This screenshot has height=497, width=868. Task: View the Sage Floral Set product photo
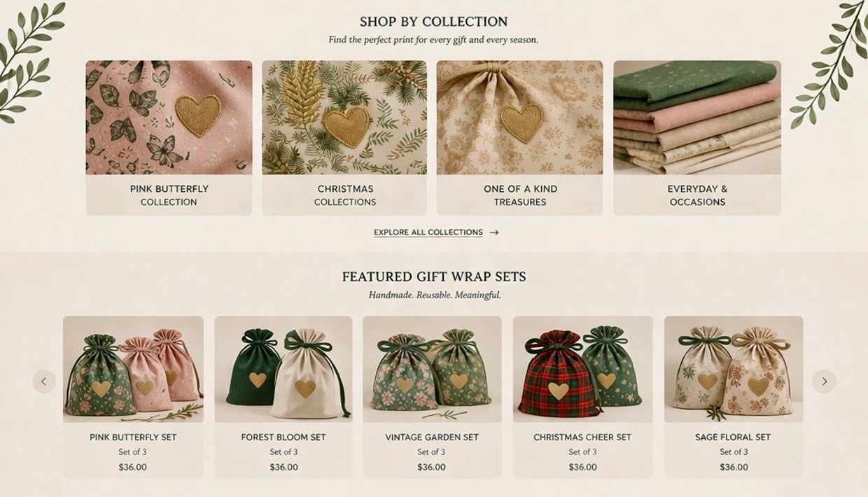pyautogui.click(x=734, y=369)
